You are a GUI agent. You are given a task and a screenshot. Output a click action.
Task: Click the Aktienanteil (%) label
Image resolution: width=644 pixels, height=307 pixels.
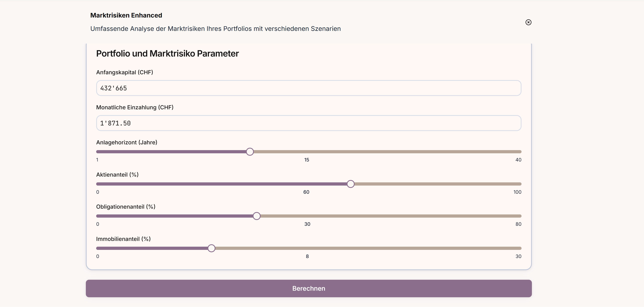[x=117, y=174]
